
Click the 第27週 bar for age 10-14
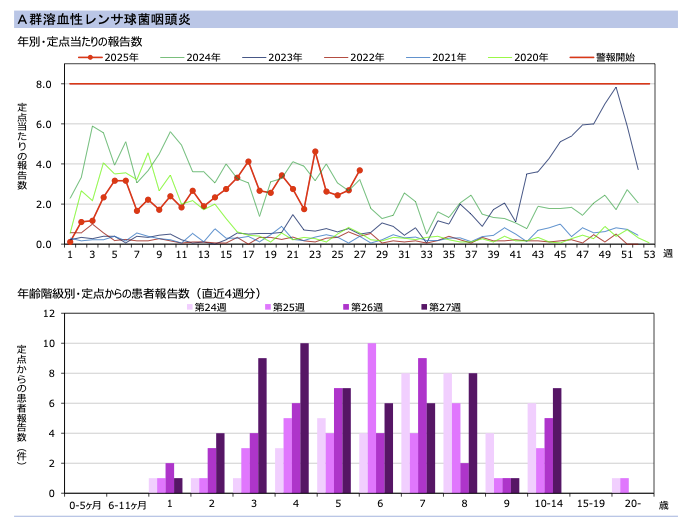(557, 441)
